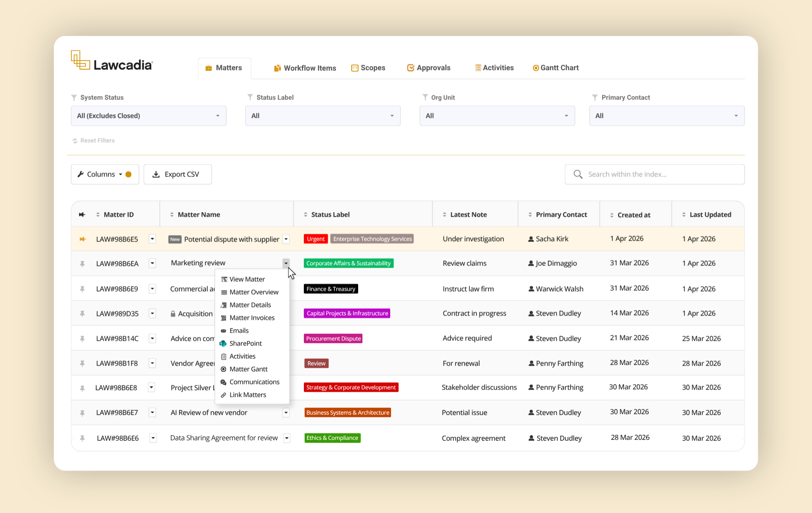Click the red Urgent status label
812x513 pixels.
(316, 239)
